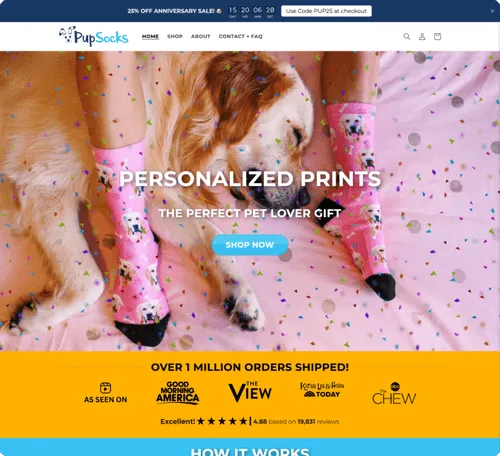Open the shopping cart icon
Viewport: 500px width, 456px height.
[438, 36]
